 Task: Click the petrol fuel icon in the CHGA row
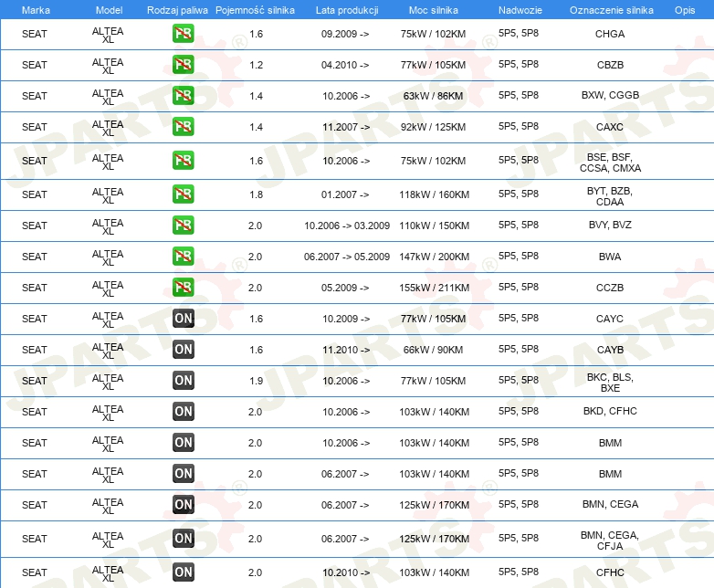183,34
